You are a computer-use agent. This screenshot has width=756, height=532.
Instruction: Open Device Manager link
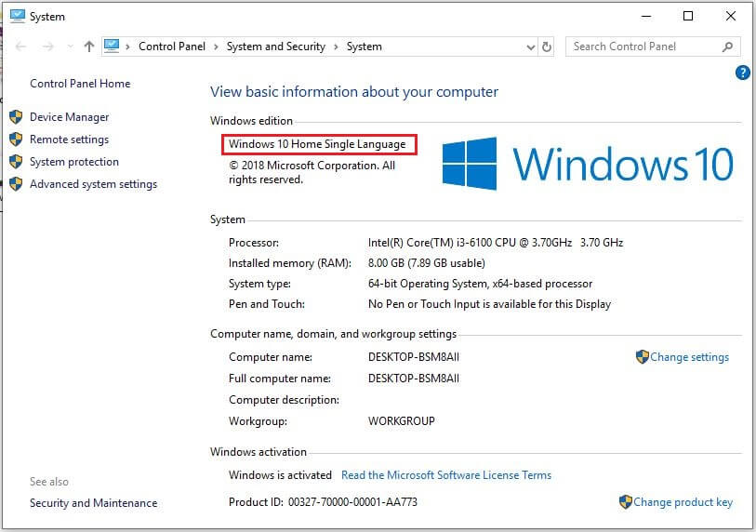pyautogui.click(x=70, y=117)
